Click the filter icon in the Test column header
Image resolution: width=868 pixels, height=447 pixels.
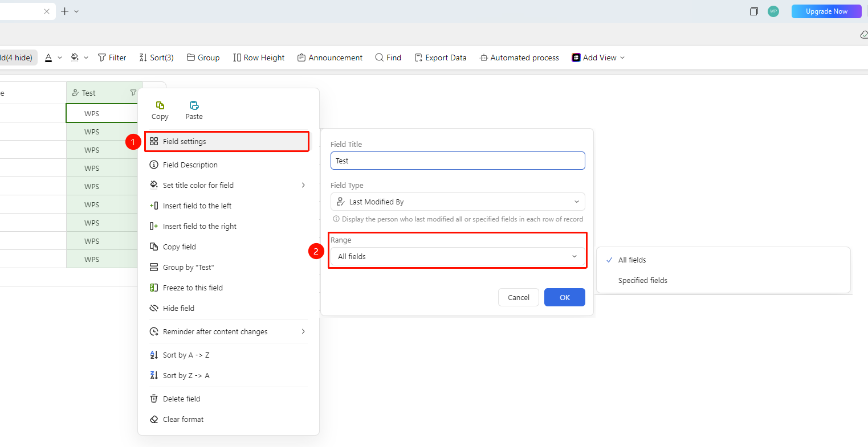tap(133, 93)
